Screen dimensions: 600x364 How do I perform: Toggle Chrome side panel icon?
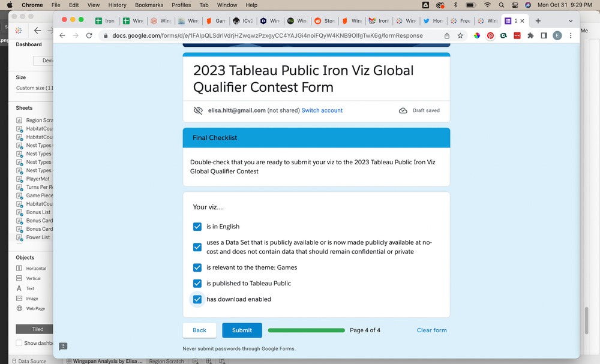click(x=544, y=35)
